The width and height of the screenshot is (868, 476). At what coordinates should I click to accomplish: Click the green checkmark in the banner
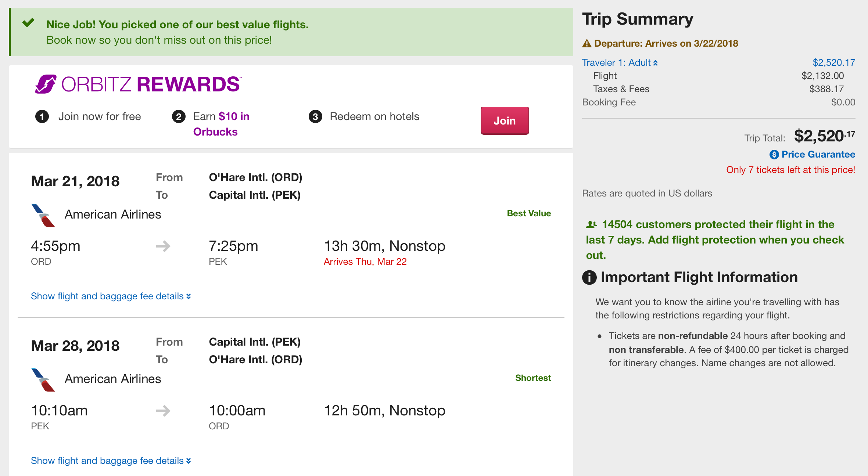(x=28, y=23)
